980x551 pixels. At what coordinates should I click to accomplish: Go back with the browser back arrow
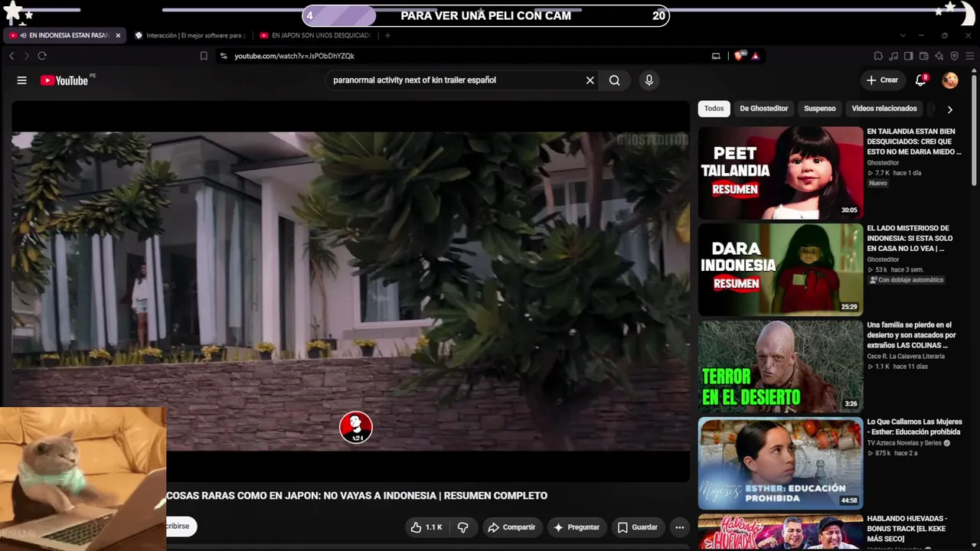coord(11,56)
